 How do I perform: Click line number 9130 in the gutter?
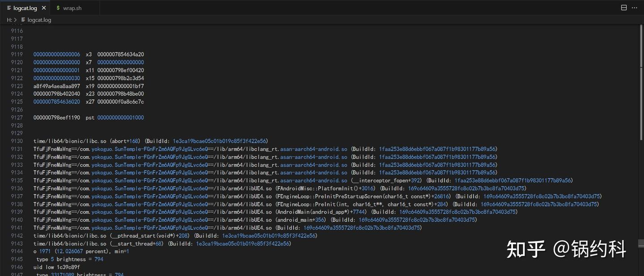(x=16, y=141)
